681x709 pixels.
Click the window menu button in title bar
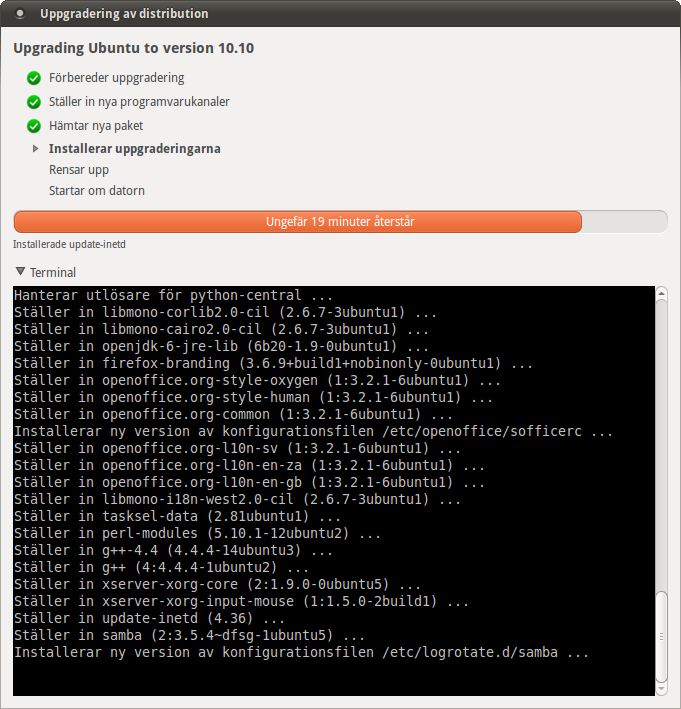pyautogui.click(x=19, y=14)
